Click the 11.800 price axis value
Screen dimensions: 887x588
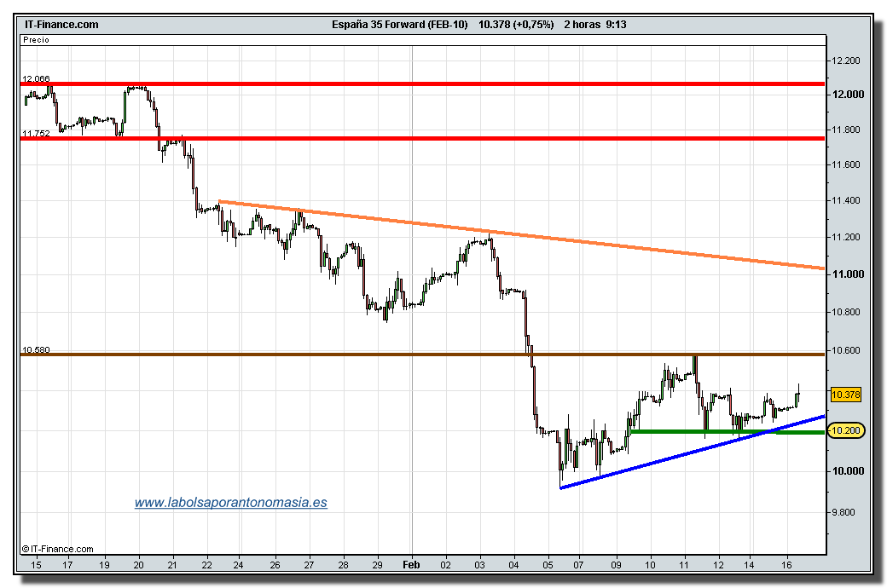[x=846, y=130]
